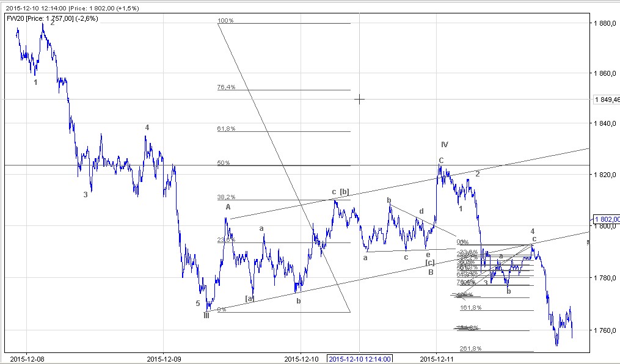Click the 2015-12-09 date axis label

(164, 359)
